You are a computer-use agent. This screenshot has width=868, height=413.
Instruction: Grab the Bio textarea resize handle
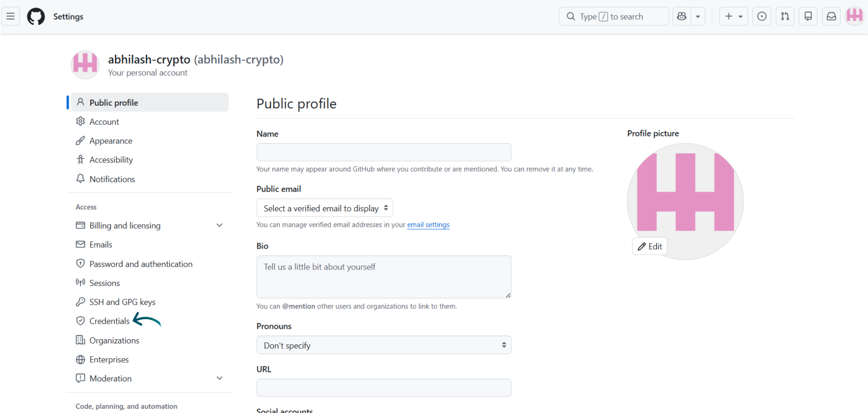pos(508,296)
